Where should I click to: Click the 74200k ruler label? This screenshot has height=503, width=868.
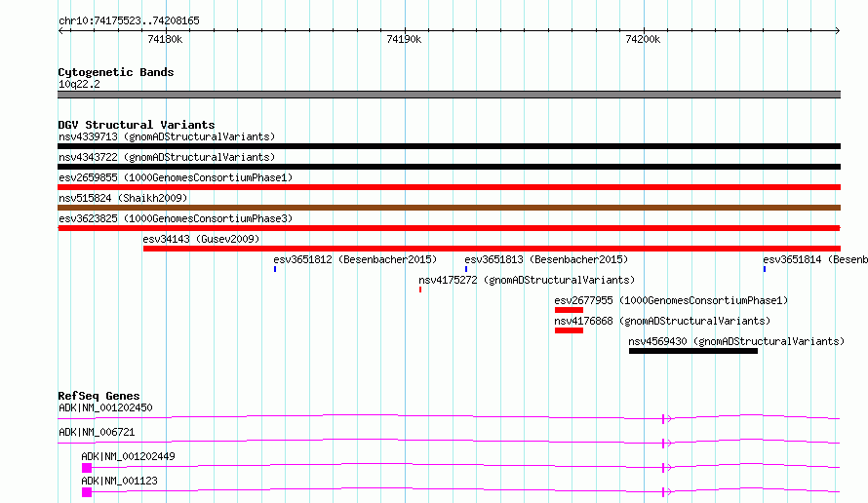click(x=643, y=39)
